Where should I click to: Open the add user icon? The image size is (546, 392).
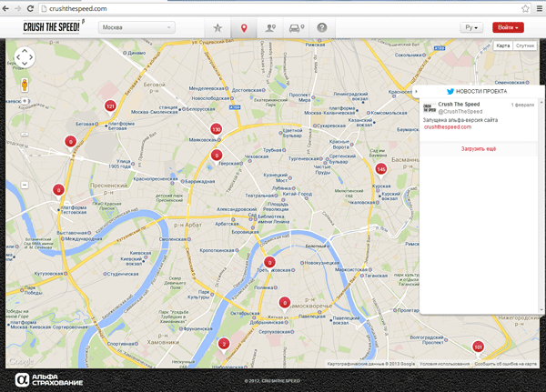click(x=269, y=28)
